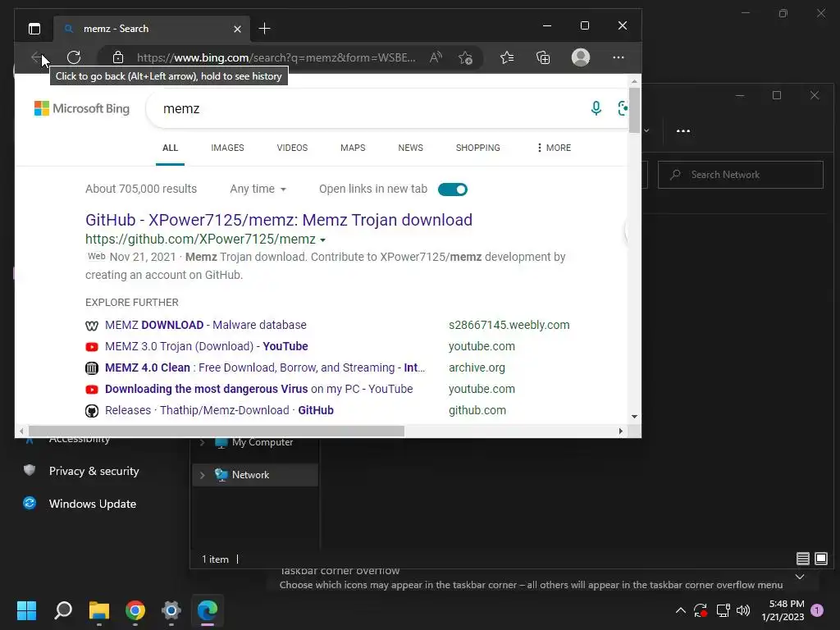
Task: Show hidden icons in system tray
Action: [x=680, y=610]
